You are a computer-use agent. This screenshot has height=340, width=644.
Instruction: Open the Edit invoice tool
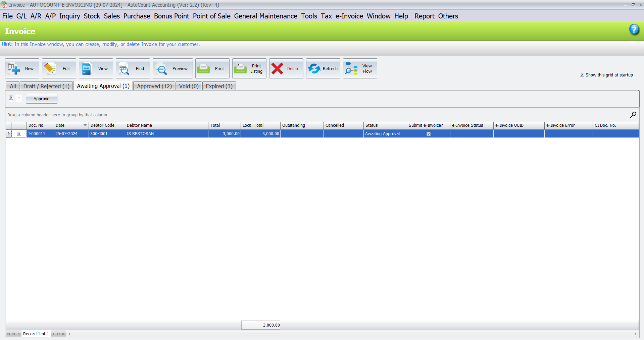point(59,68)
